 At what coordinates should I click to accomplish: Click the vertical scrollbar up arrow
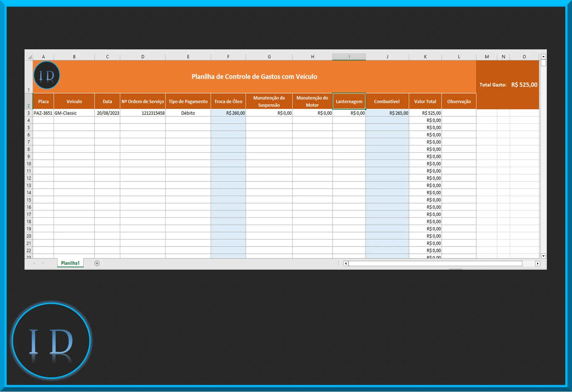pyautogui.click(x=544, y=57)
